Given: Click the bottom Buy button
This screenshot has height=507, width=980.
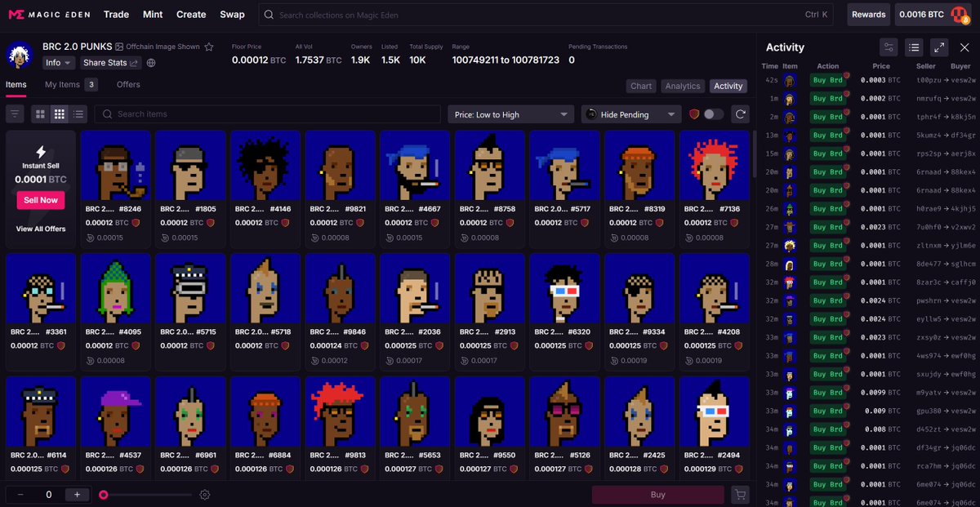Looking at the screenshot, I should pyautogui.click(x=657, y=495).
